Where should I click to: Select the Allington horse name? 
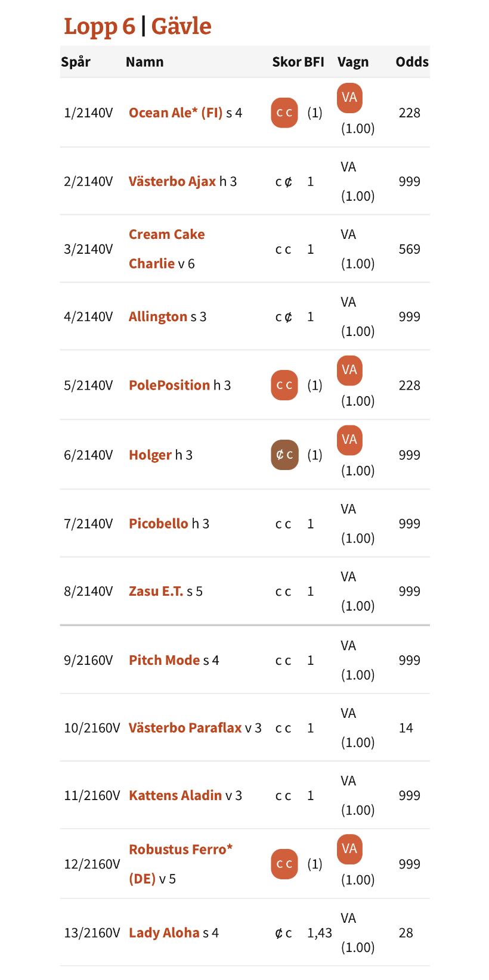(x=158, y=316)
